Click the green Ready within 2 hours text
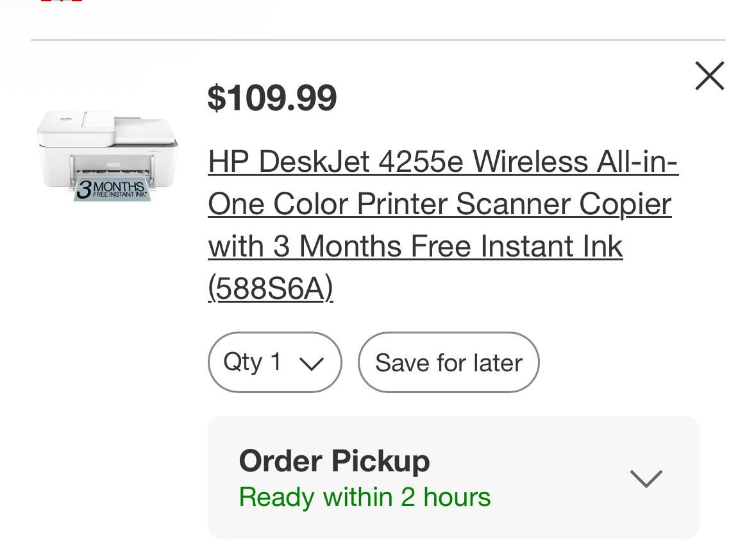Image resolution: width=756 pixels, height=556 pixels. click(364, 498)
